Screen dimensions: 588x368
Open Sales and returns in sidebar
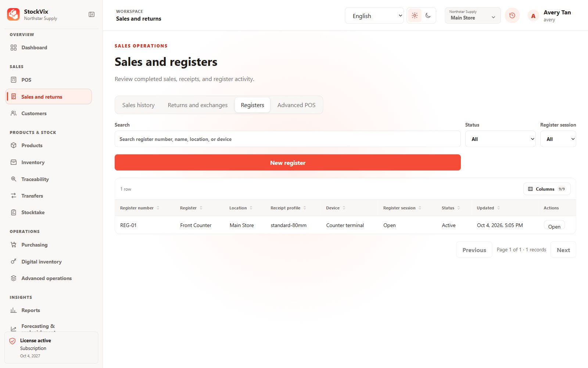point(49,97)
